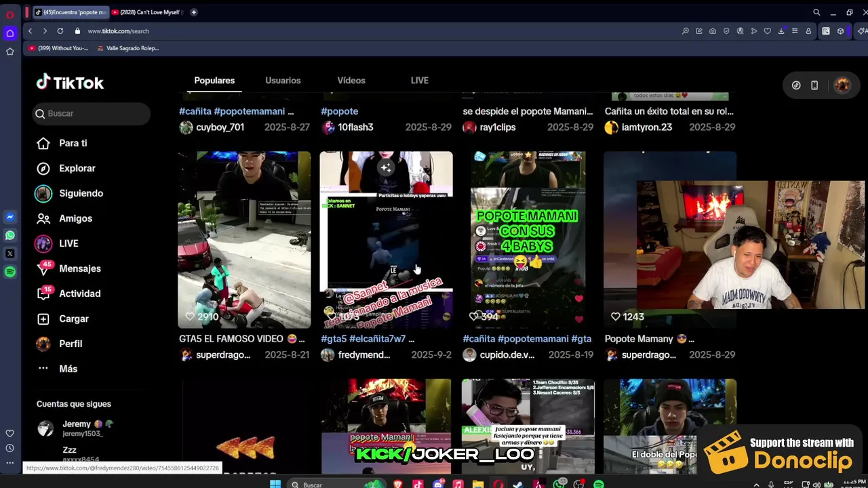Open File Explorer from the taskbar

(x=478, y=484)
